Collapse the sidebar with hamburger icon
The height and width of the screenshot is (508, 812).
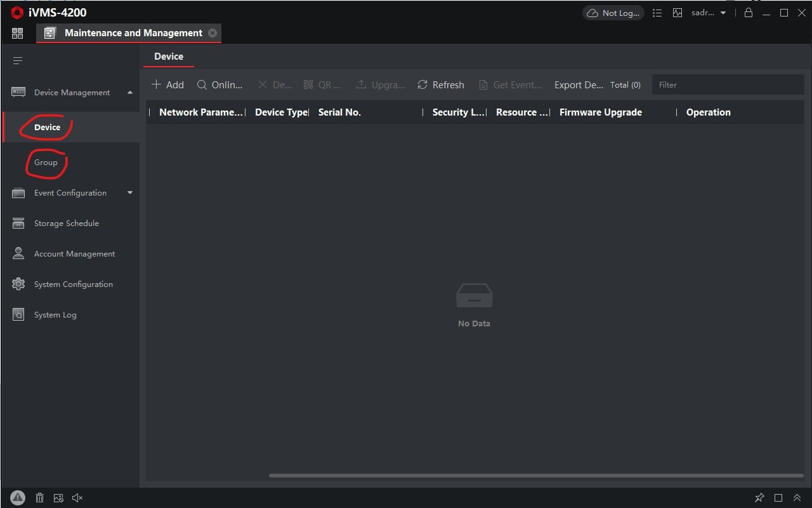[x=18, y=61]
